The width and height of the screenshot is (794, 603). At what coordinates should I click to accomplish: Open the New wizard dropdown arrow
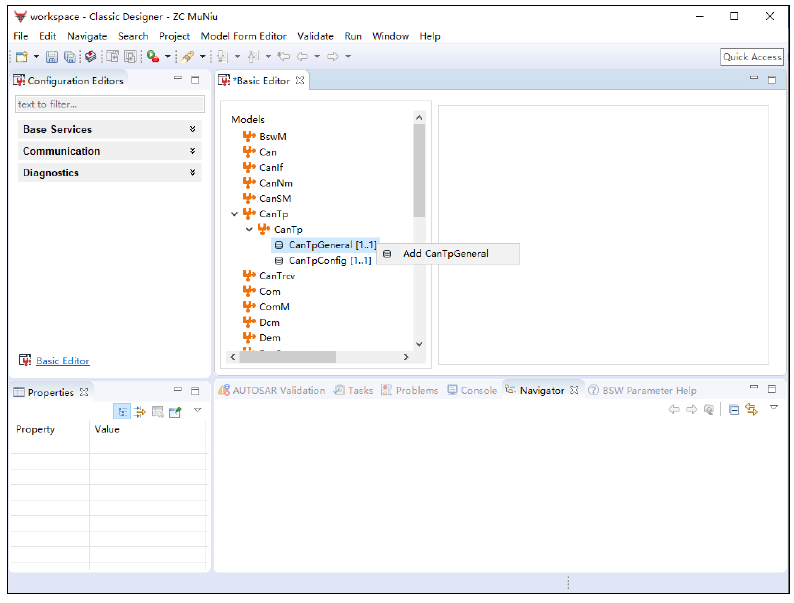coord(36,57)
